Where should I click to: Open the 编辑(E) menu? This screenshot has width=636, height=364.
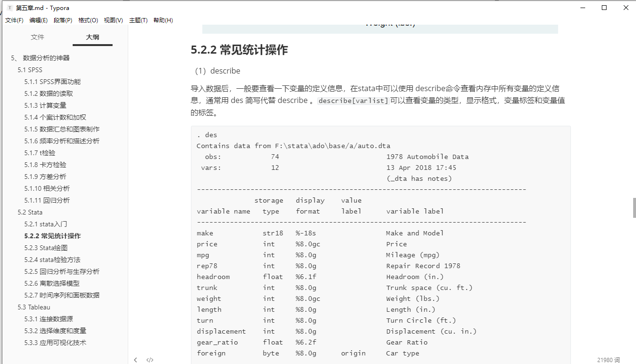point(38,20)
